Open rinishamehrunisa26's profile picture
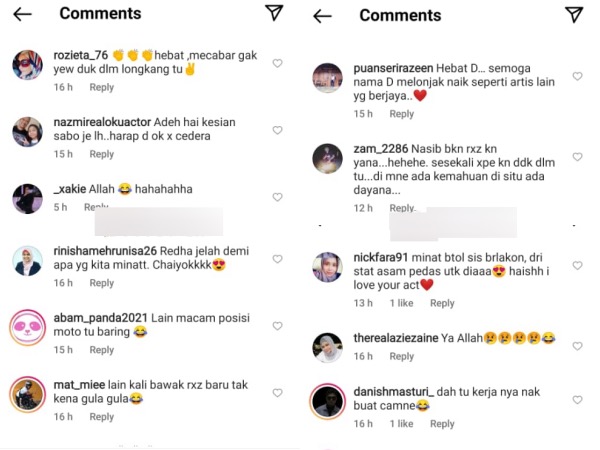This screenshot has height=450, width=600. coord(28,261)
